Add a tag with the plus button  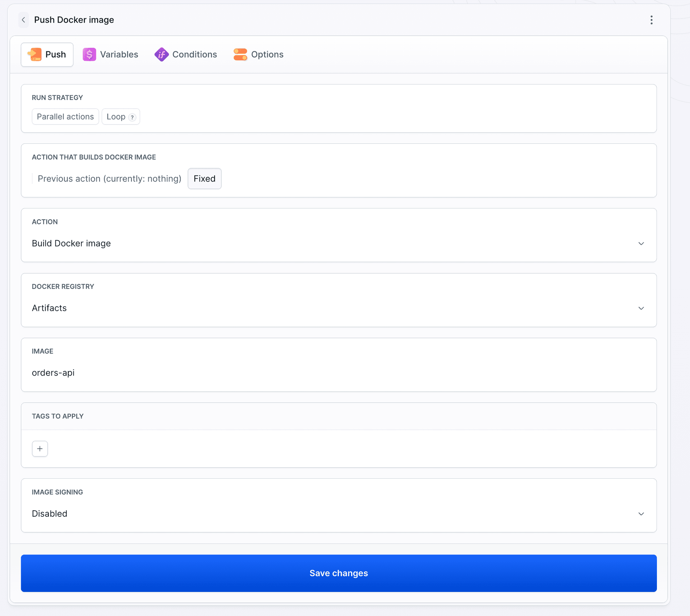click(x=40, y=449)
